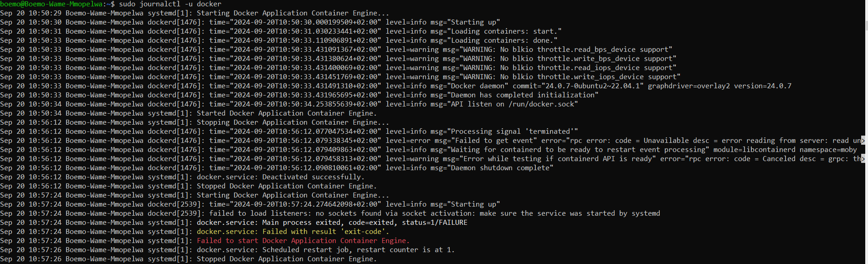
Task: Click the "sudo journalctl -u docker" command text
Action: pos(170,4)
